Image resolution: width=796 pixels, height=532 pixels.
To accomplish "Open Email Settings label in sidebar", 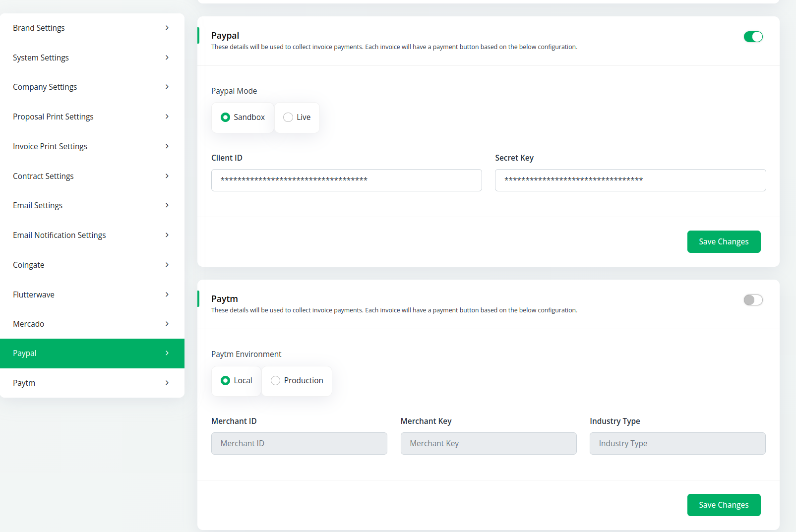I will (x=38, y=205).
